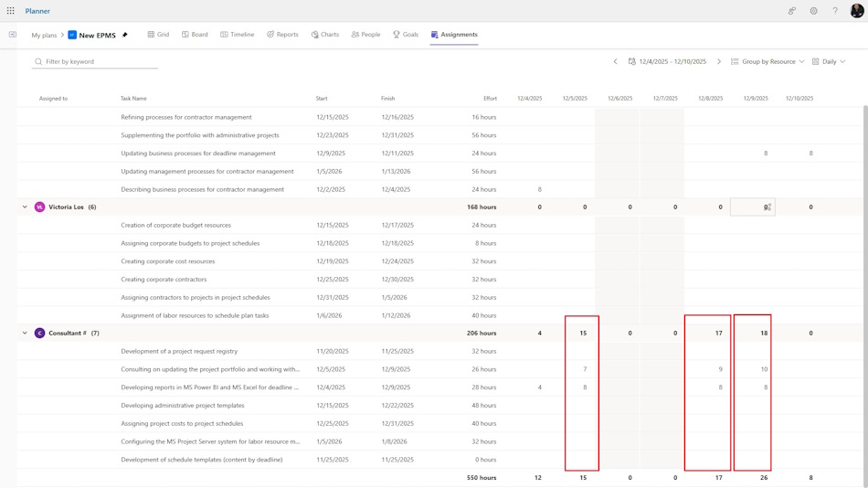Open the Reports tab

pos(282,35)
